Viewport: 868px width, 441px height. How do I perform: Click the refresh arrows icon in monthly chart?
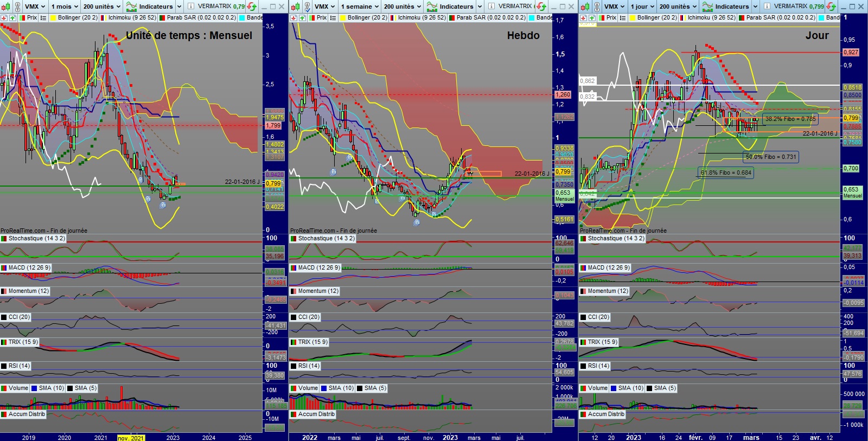[252, 7]
